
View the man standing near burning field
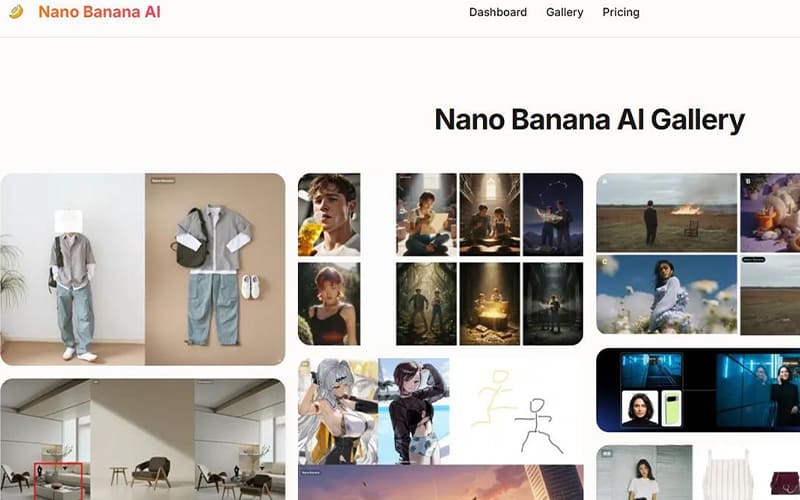pyautogui.click(x=666, y=213)
